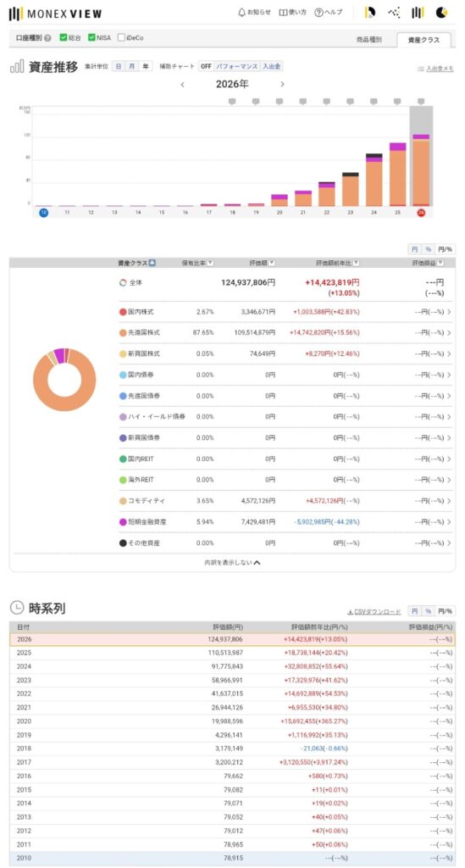
Task: Show the パフォーマンス auxiliary chart
Action: [236, 66]
